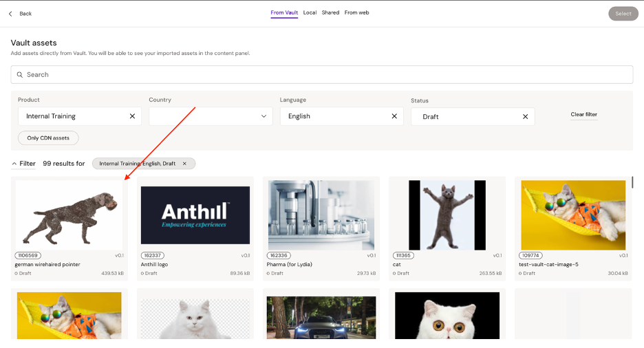This screenshot has width=644, height=348.
Task: Click the back arrow icon
Action: pos(10,14)
